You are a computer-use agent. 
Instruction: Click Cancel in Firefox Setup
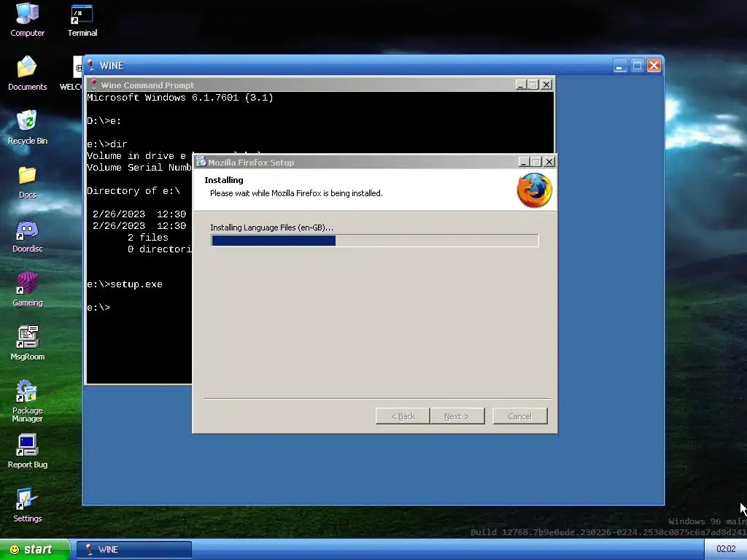519,416
